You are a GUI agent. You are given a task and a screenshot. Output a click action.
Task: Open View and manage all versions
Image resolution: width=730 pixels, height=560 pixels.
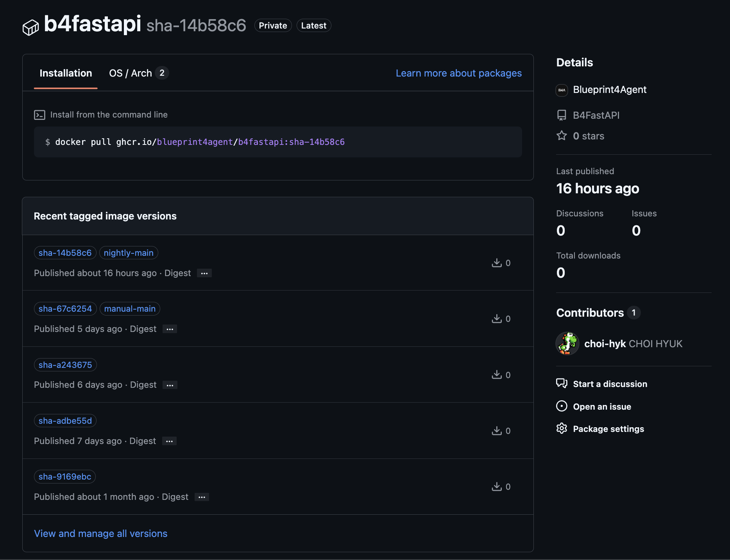pos(101,533)
